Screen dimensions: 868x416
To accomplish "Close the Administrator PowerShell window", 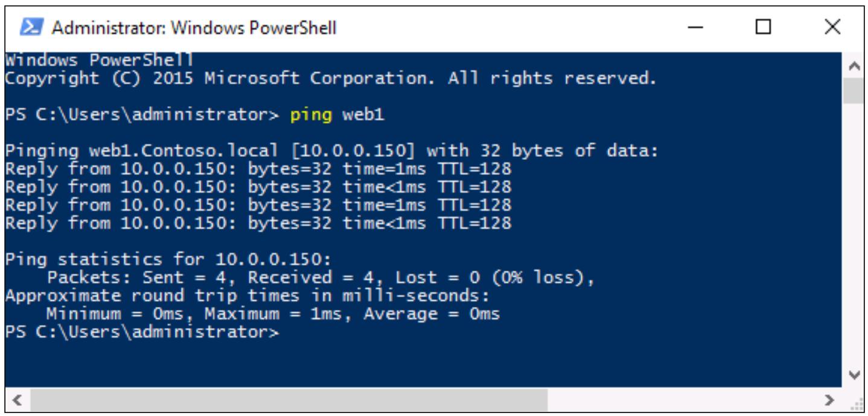I will [x=832, y=28].
